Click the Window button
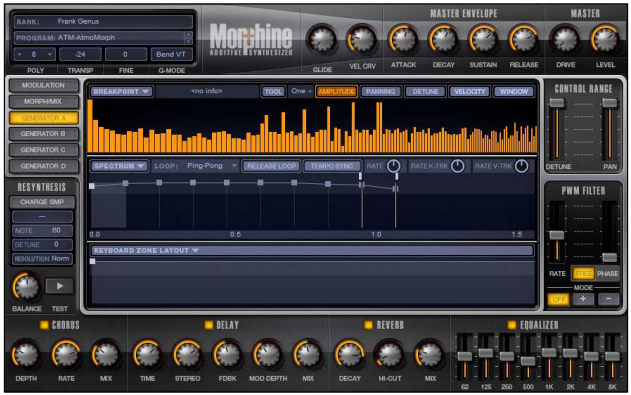The width and height of the screenshot is (631, 395). point(514,91)
